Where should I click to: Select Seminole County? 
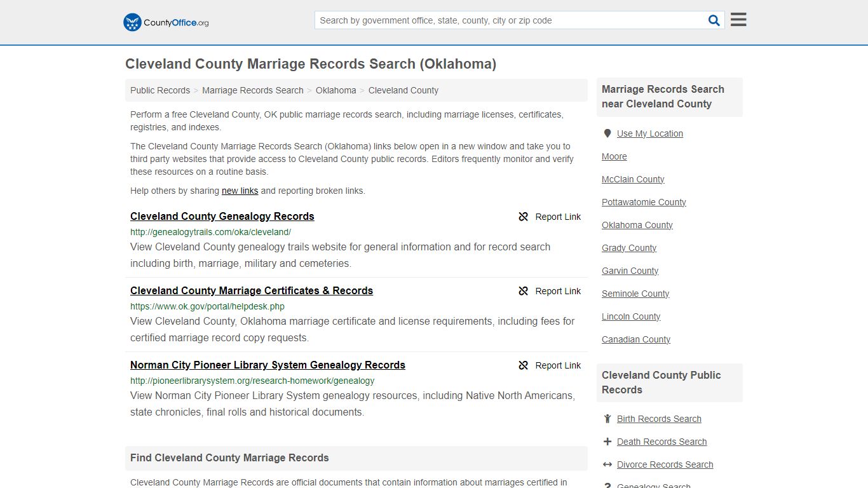click(x=635, y=294)
